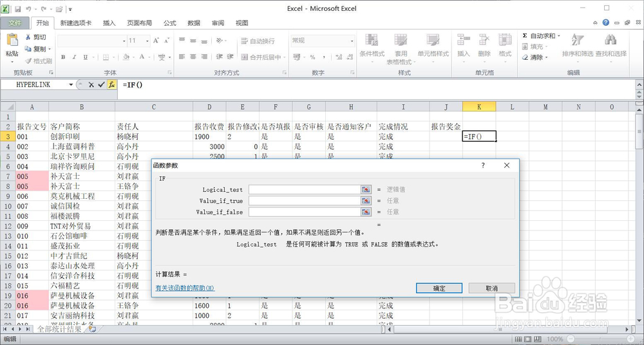Click the Increase Decimal icon

click(x=339, y=57)
